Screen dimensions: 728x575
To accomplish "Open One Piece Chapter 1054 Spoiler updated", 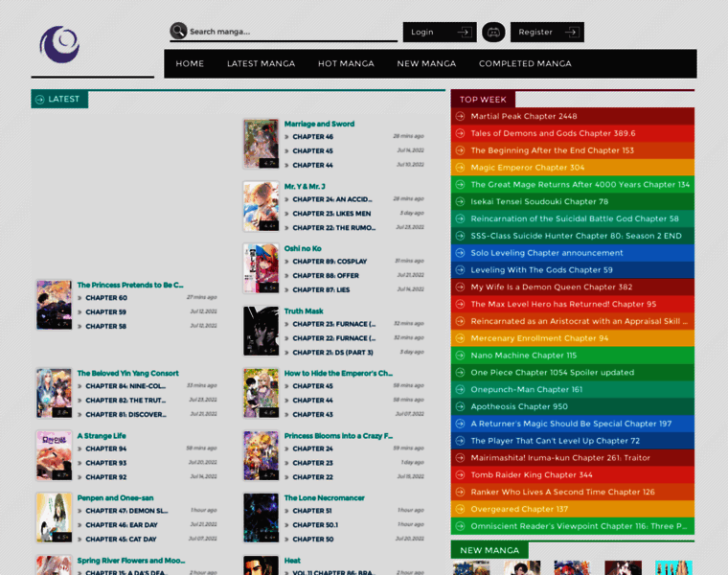I will pyautogui.click(x=573, y=373).
